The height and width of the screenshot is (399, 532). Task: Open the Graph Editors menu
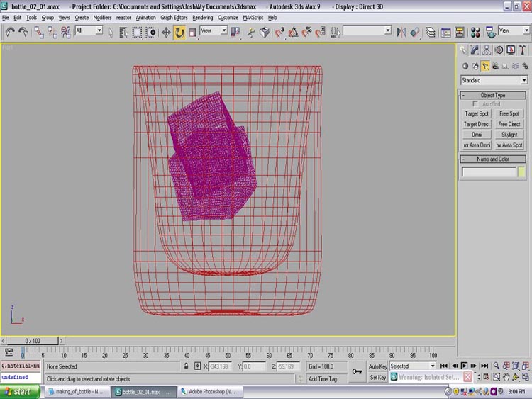click(x=174, y=17)
